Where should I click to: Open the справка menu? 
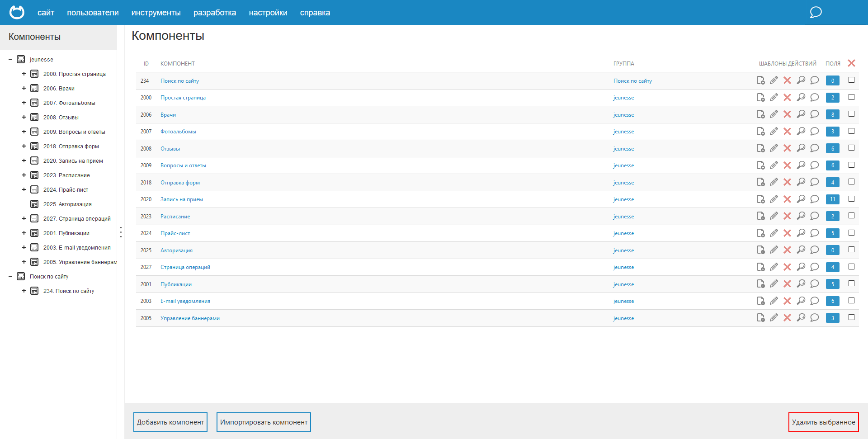(315, 13)
